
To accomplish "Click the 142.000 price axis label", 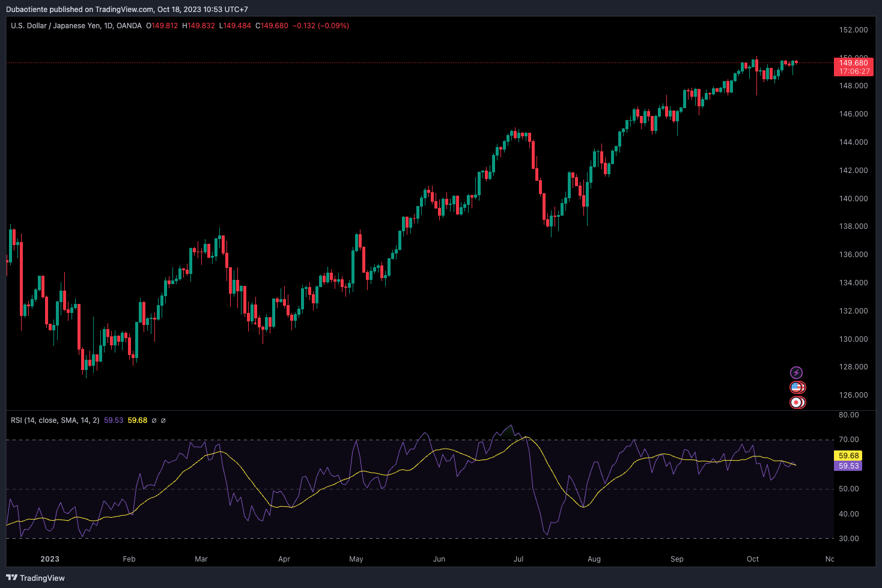I will click(853, 171).
